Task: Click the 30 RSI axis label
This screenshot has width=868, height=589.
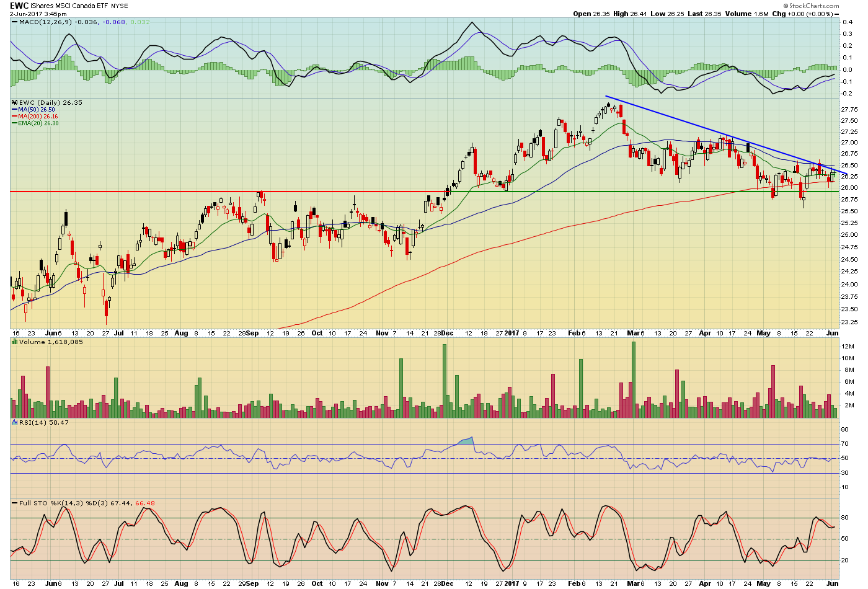Action: pyautogui.click(x=844, y=473)
